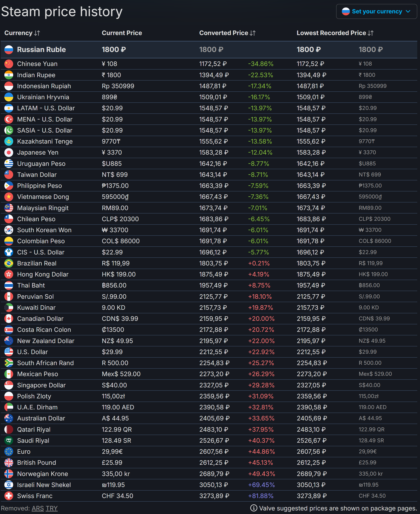Screen dimensions: 420x514
Task: Click the Brazilian Real flag icon
Action: [x=9, y=263]
